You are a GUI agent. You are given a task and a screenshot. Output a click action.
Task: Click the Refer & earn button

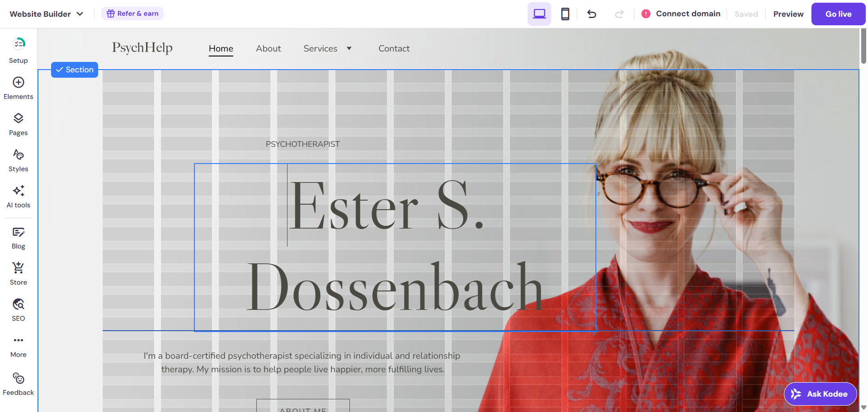coord(132,14)
